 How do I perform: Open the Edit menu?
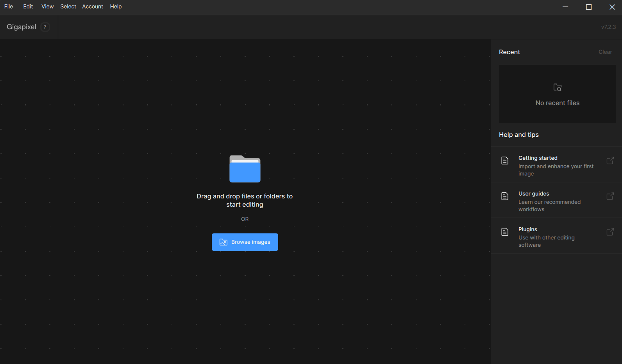pos(28,7)
